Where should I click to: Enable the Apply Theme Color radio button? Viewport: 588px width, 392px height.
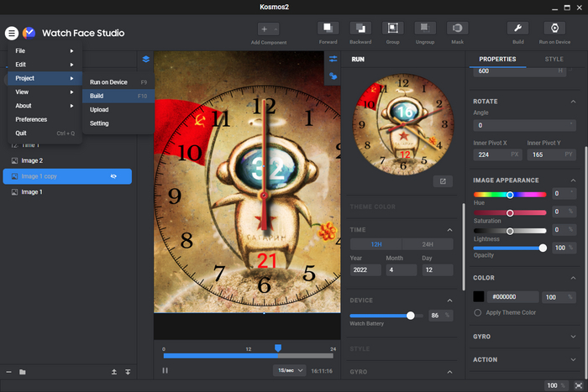(478, 312)
